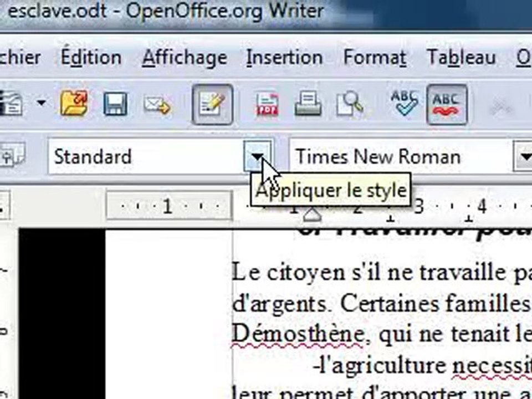Viewport: 532px width, 399px height.
Task: Export directly as PDF icon
Action: coord(267,104)
